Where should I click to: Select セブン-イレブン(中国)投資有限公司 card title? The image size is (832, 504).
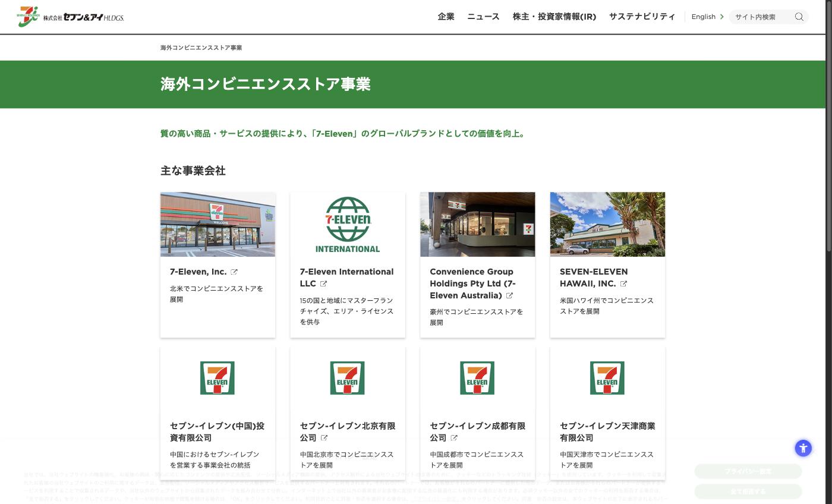(218, 431)
